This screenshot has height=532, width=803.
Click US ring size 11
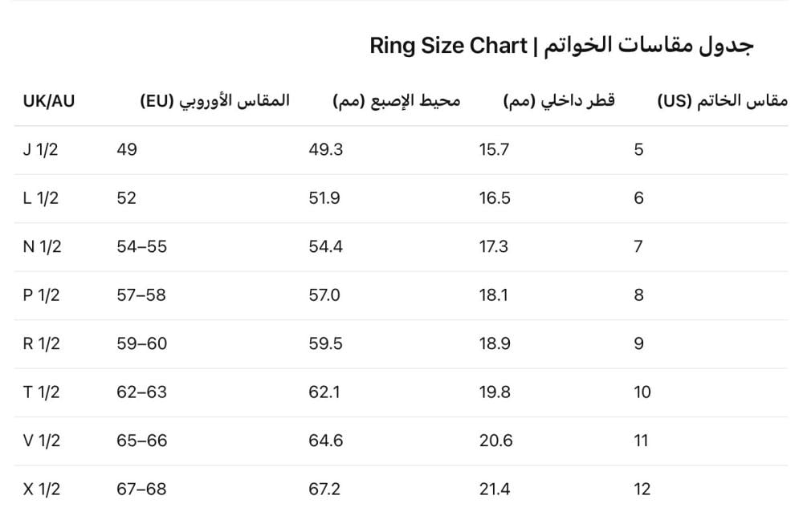641,441
